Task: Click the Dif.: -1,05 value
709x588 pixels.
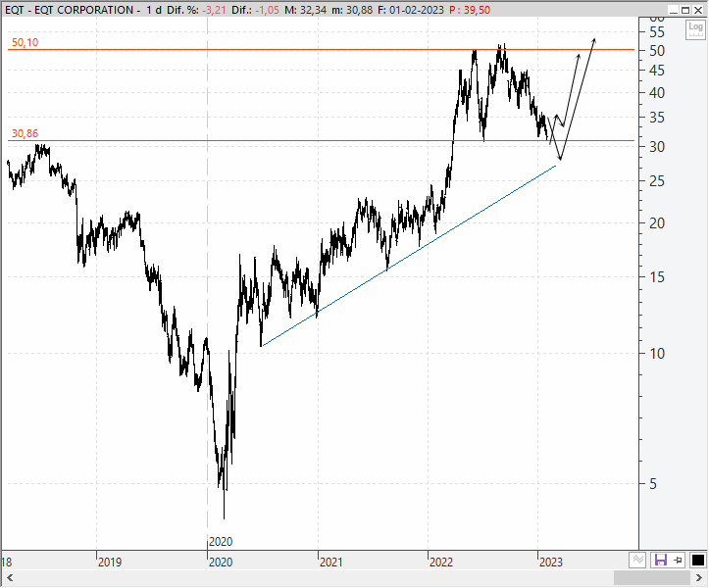Action: (255, 10)
